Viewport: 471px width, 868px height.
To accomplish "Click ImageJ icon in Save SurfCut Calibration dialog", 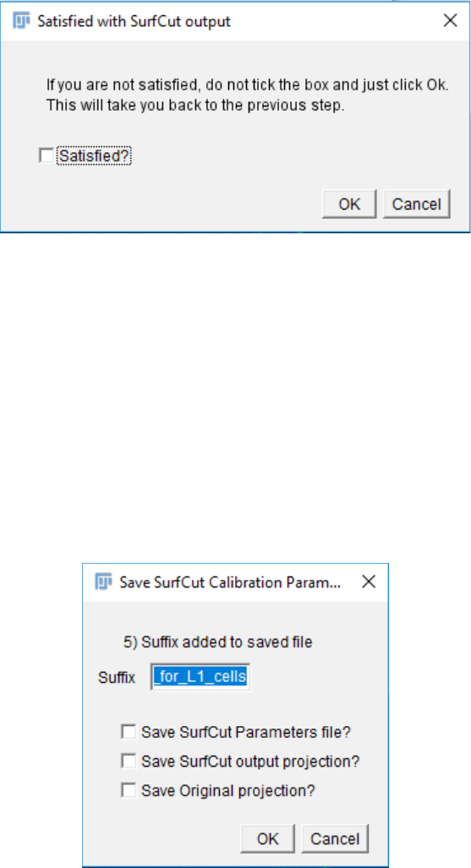I will tap(104, 581).
